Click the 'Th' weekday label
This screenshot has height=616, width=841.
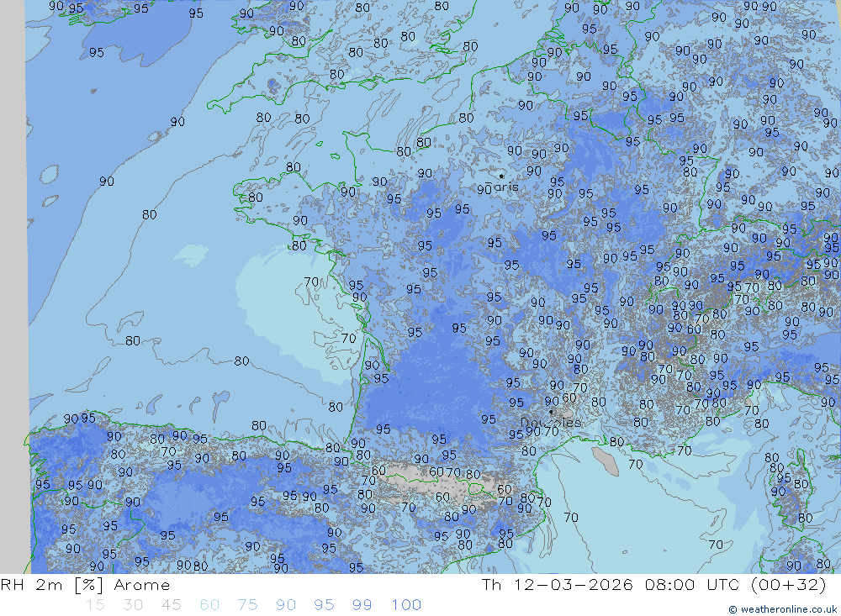coord(491,584)
